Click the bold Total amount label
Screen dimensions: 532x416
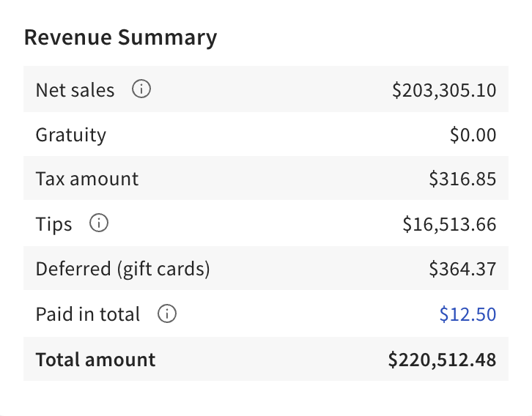[96, 360]
